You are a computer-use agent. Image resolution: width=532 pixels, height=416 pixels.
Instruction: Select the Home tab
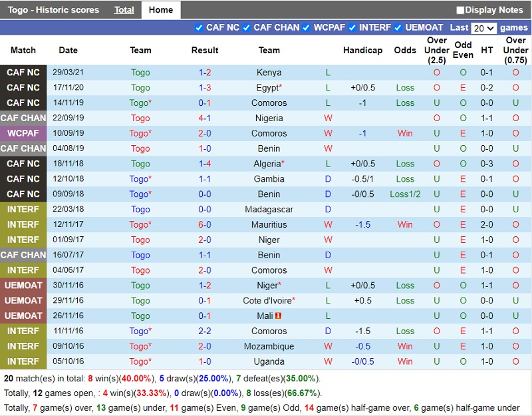point(161,10)
